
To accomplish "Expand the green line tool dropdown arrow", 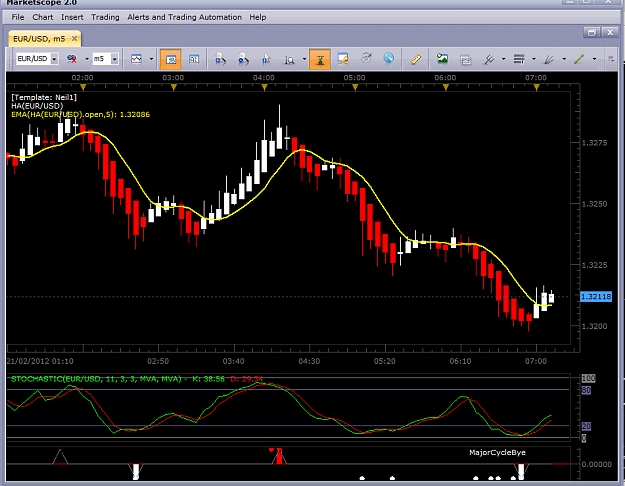I will [x=594, y=59].
